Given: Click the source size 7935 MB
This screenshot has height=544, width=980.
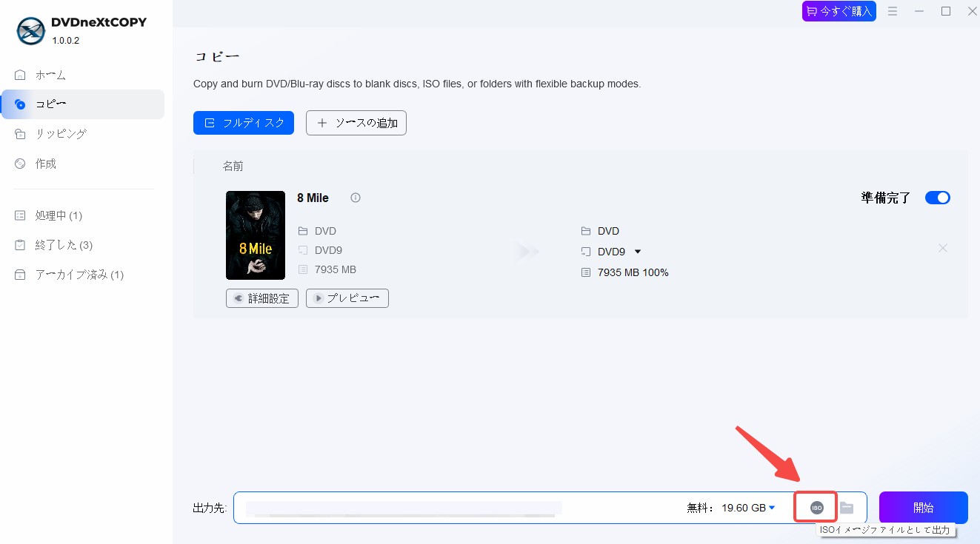Looking at the screenshot, I should coord(336,269).
